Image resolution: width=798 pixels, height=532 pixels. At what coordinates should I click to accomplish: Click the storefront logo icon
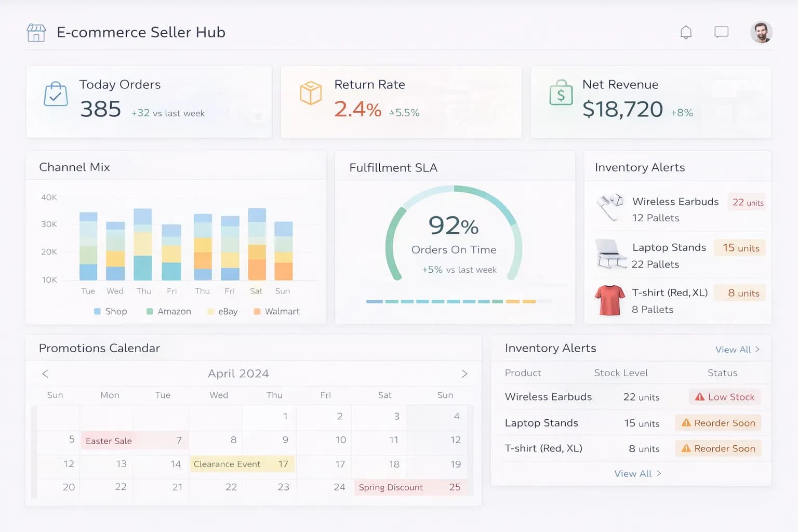36,33
